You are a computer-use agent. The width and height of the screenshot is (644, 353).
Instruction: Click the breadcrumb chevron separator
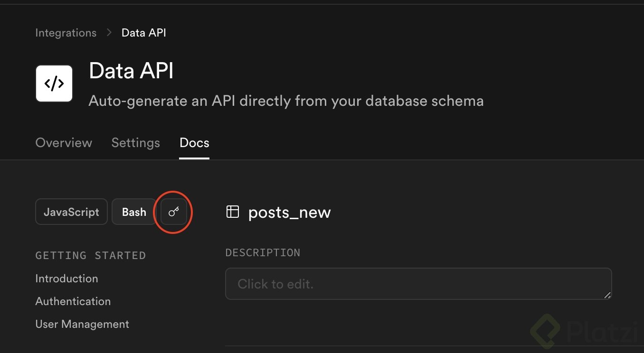tap(109, 33)
